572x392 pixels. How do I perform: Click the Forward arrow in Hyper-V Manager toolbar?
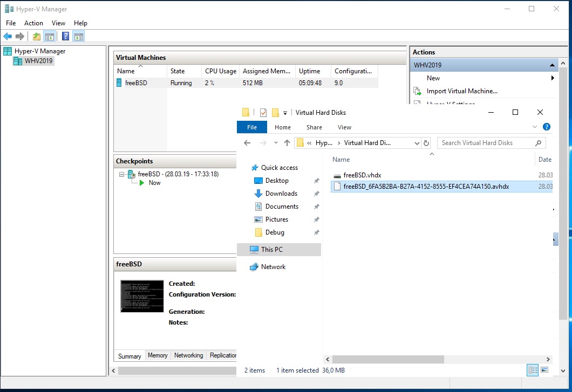[20, 36]
